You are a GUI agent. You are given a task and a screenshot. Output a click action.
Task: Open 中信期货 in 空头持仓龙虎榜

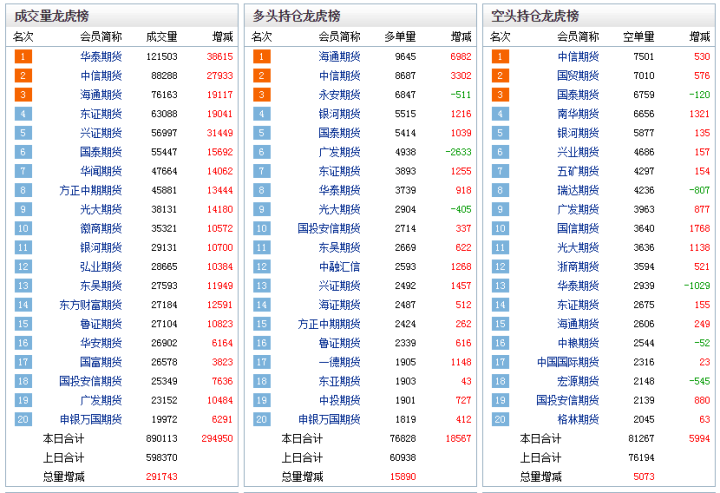(x=578, y=56)
